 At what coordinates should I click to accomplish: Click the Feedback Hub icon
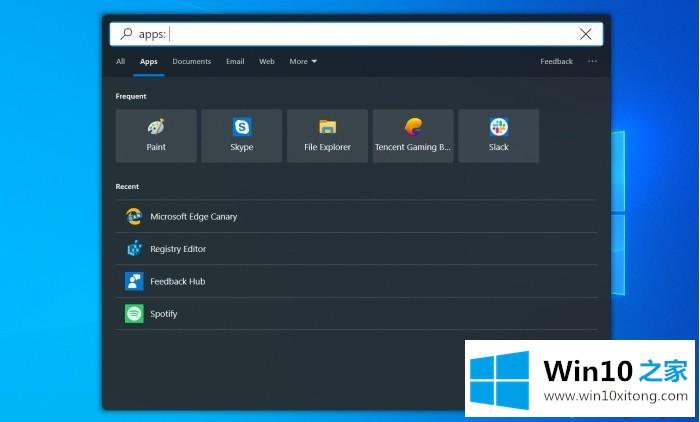(134, 281)
